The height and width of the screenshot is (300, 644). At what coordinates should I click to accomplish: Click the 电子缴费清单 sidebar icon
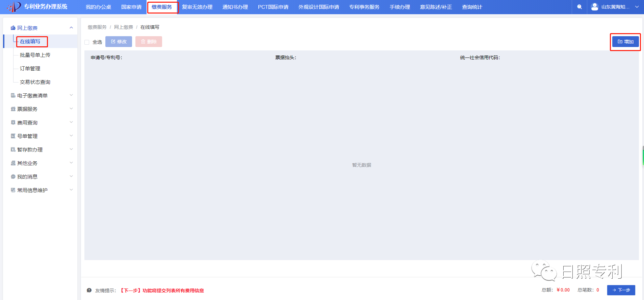click(13, 95)
